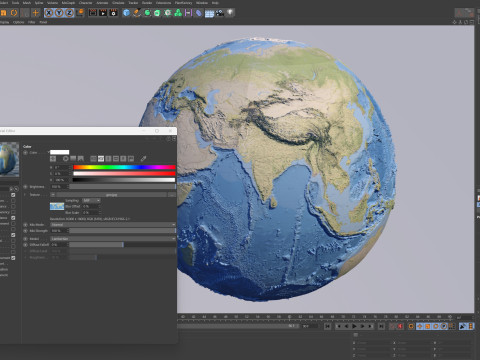Select the Spline Pen tool icon
The width and height of the screenshot is (480, 360).
pyautogui.click(x=137, y=13)
